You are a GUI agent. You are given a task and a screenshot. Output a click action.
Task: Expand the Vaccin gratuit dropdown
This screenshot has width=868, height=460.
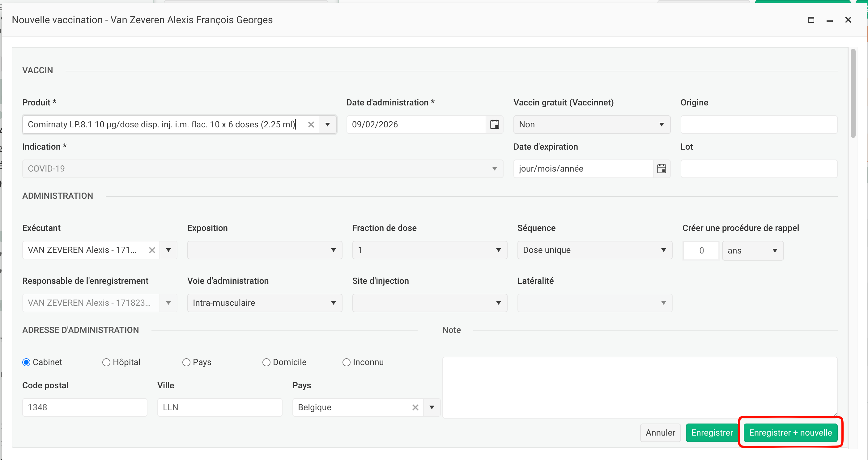coord(592,125)
